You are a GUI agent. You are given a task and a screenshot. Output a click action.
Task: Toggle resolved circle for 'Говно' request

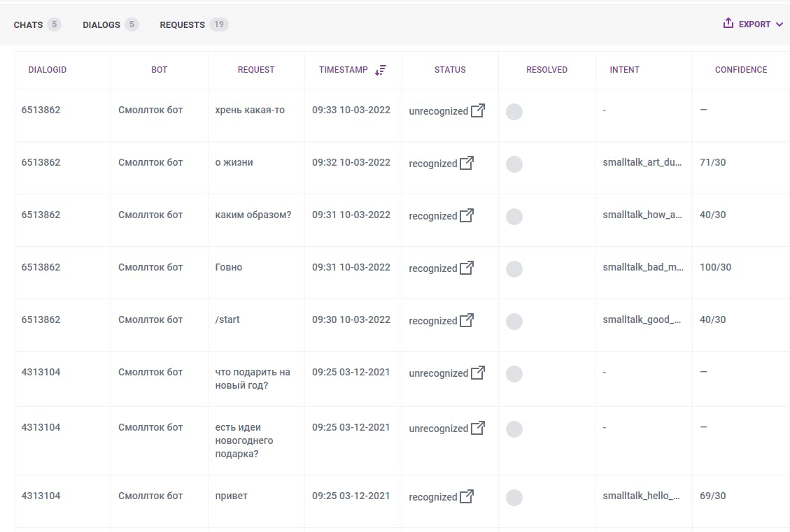[x=514, y=269]
